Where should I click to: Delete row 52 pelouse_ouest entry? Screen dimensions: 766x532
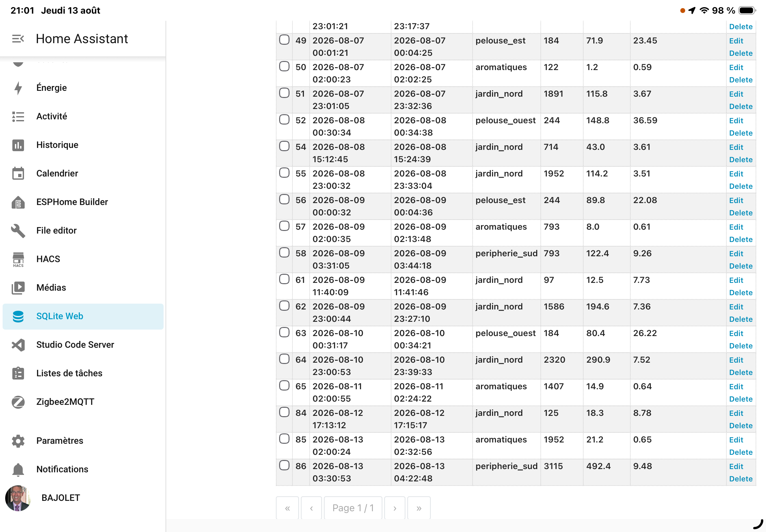[740, 133]
